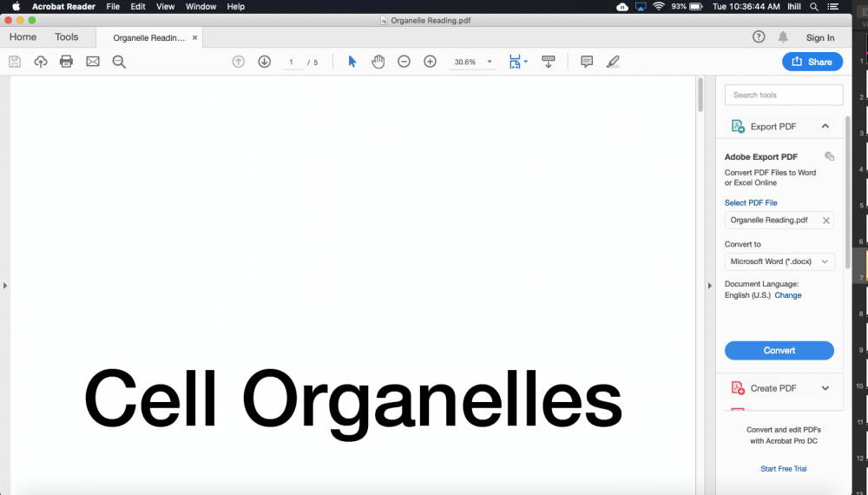Click the Save file icon
Screen dimensions: 868x495
coord(15,62)
